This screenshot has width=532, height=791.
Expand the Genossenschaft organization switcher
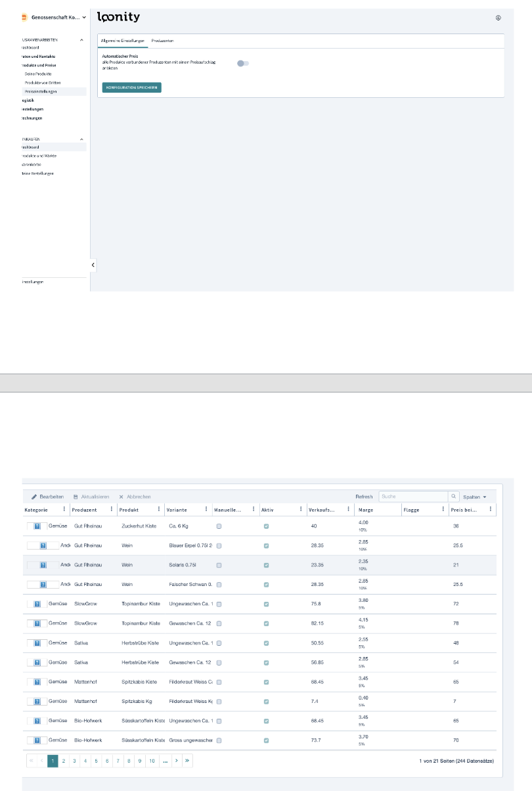pos(54,17)
